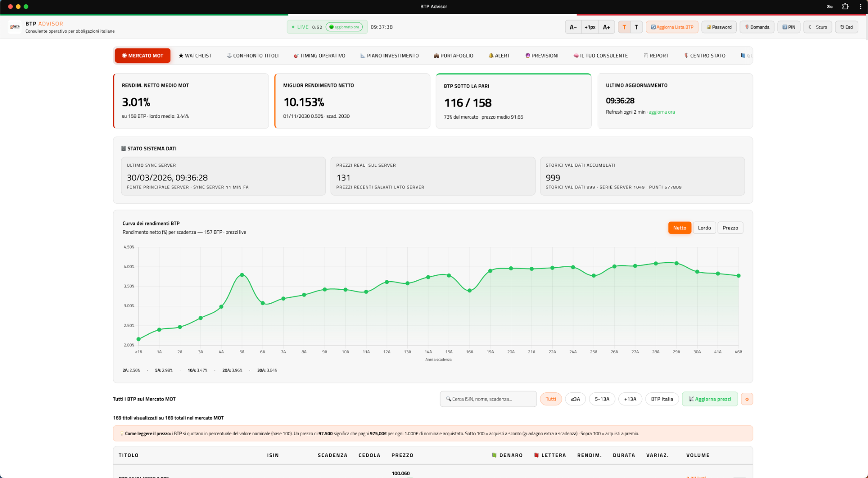The width and height of the screenshot is (868, 478).
Task: Switch chart view to Lordo
Action: click(x=704, y=228)
